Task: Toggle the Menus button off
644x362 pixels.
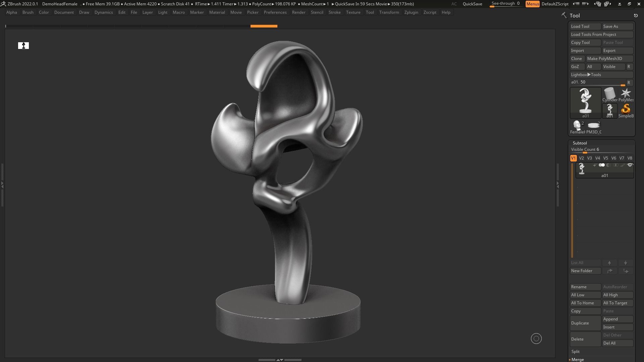Action: (533, 4)
